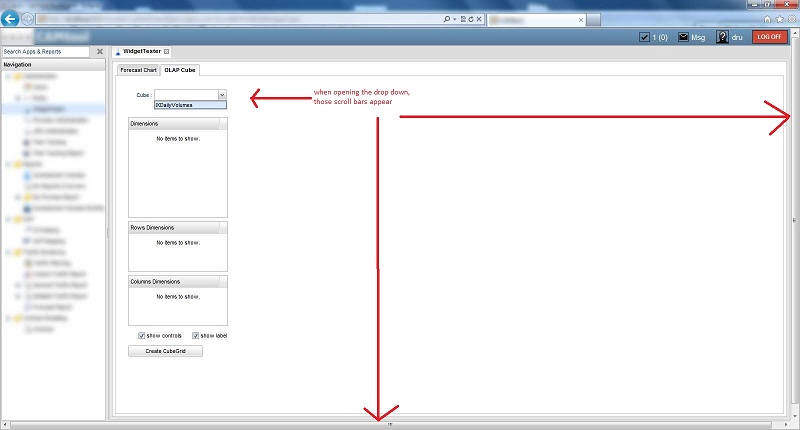Click the Search Apps & Reports field
The height and width of the screenshot is (430, 800).
tap(47, 51)
